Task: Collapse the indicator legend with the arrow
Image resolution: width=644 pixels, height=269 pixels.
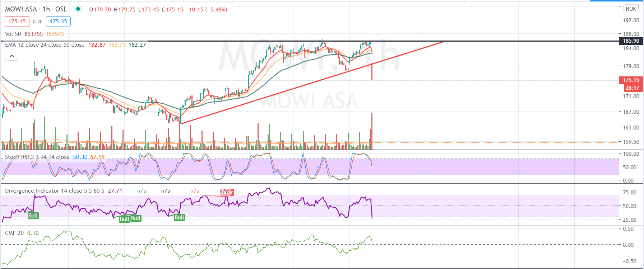Action: point(11,56)
